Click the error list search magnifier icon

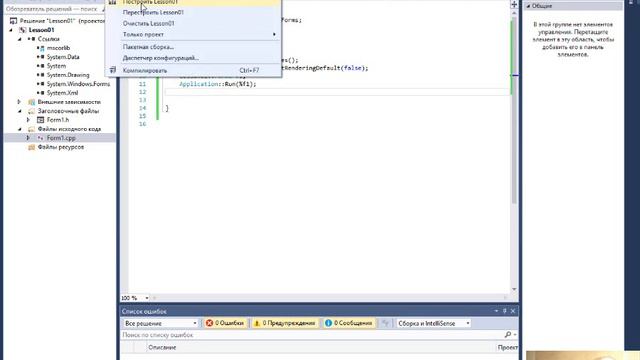pos(508,335)
